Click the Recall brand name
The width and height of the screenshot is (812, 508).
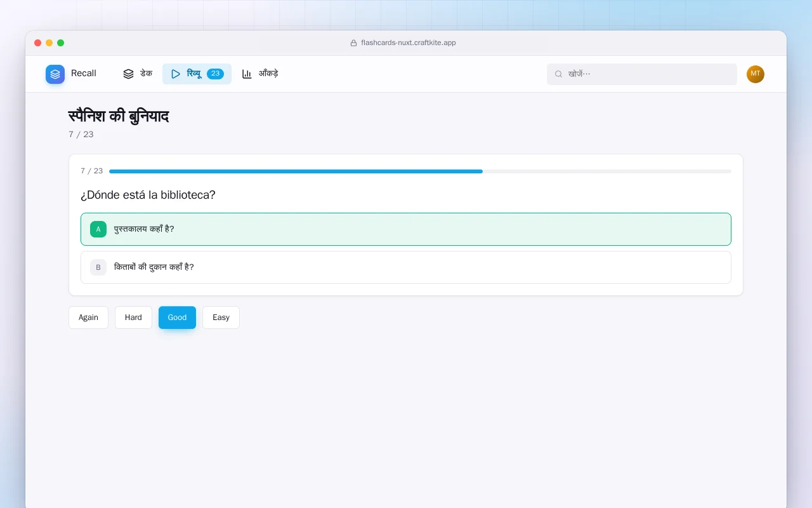(x=84, y=74)
